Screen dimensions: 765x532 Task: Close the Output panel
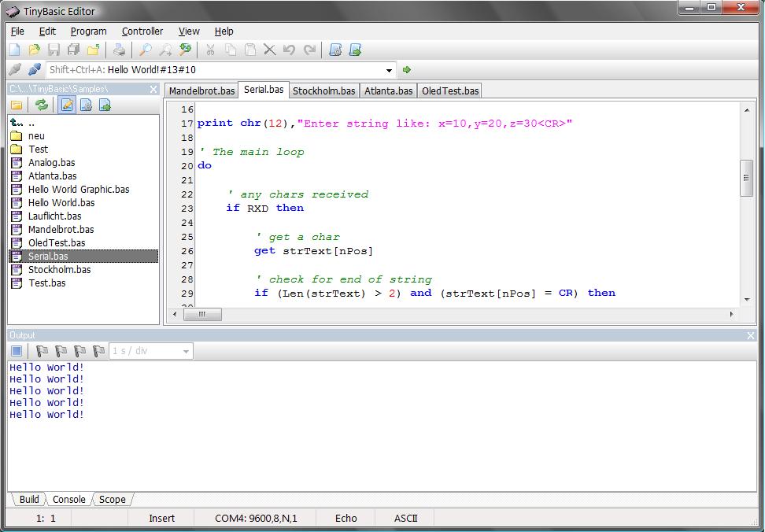point(750,335)
